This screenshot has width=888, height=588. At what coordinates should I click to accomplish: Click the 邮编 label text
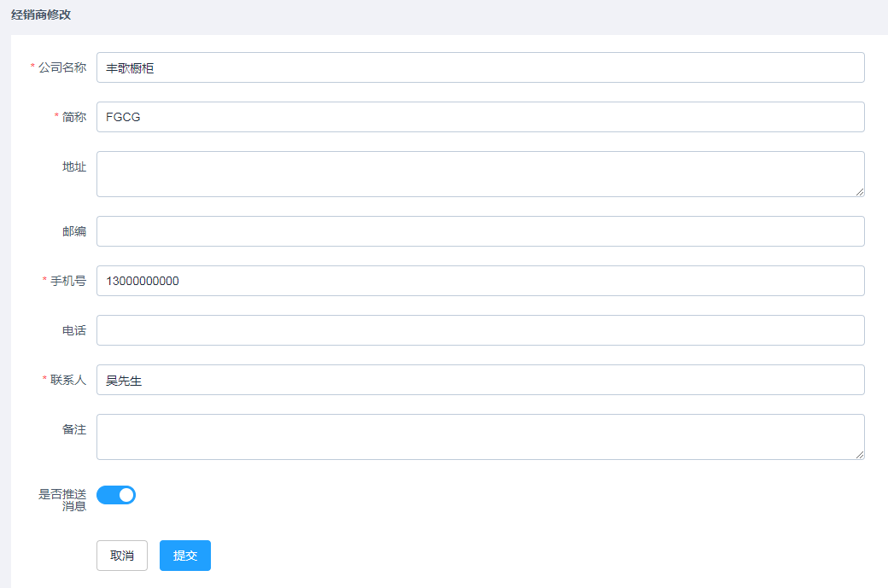coord(74,231)
